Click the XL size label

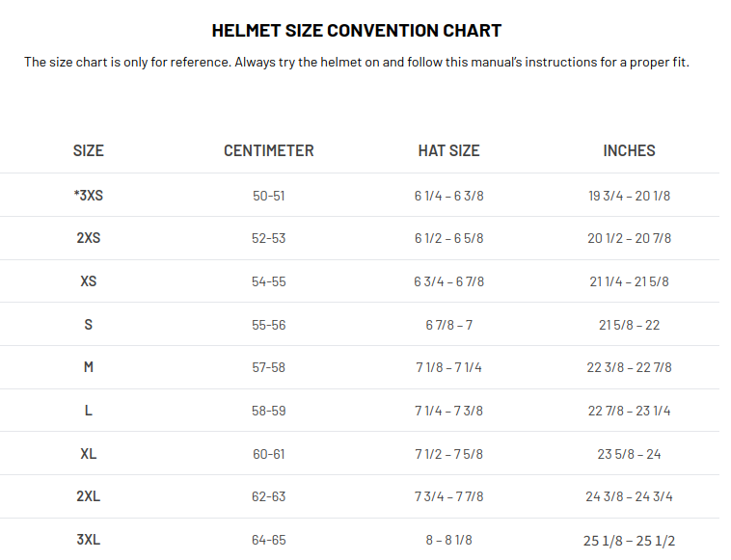point(88,454)
